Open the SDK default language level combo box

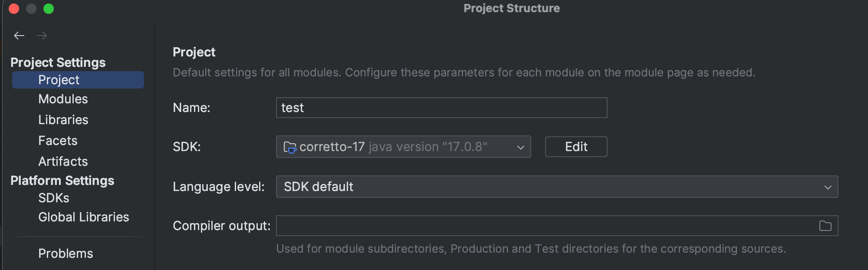[x=557, y=187]
